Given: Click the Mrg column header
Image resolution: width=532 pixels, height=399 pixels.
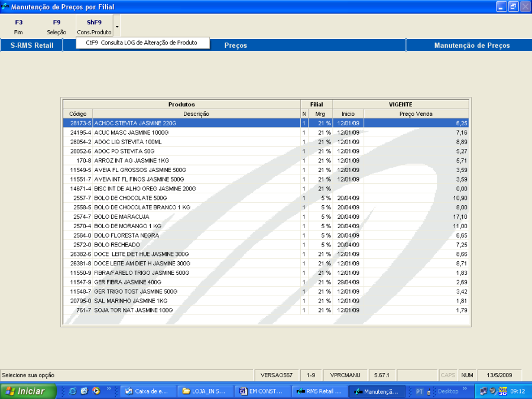Looking at the screenshot, I should click(320, 114).
